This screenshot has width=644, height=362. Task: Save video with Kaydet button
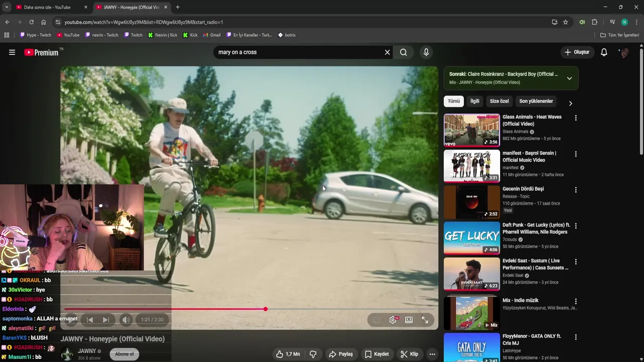(377, 354)
